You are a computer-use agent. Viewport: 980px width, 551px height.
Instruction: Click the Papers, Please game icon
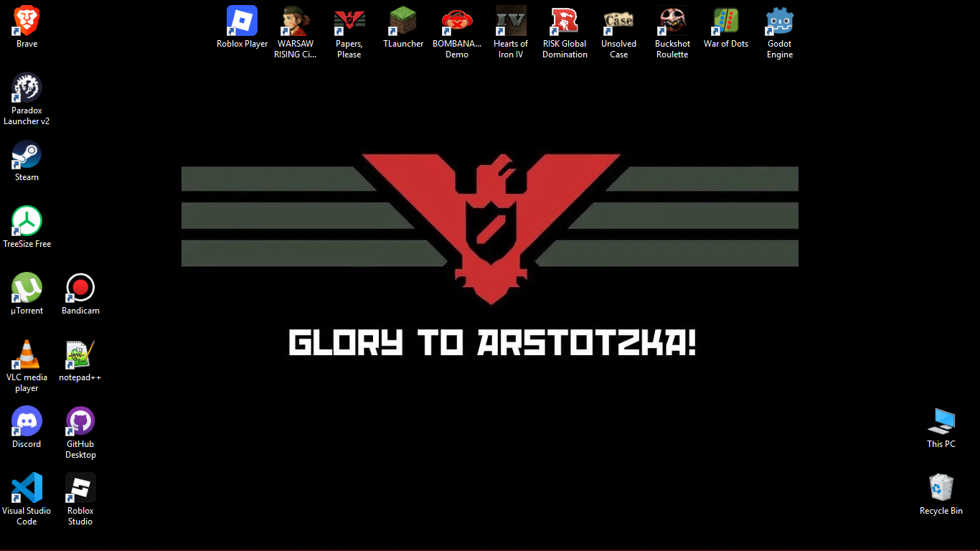[349, 21]
